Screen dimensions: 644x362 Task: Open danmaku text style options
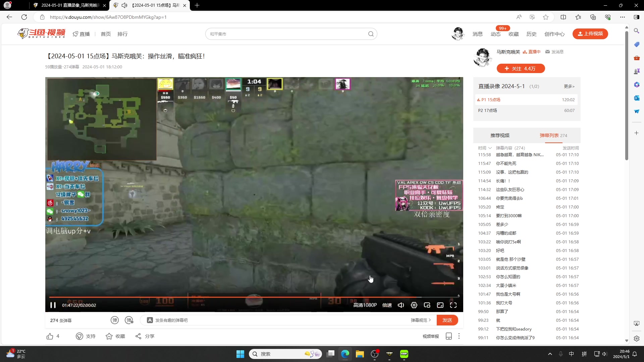point(150,320)
